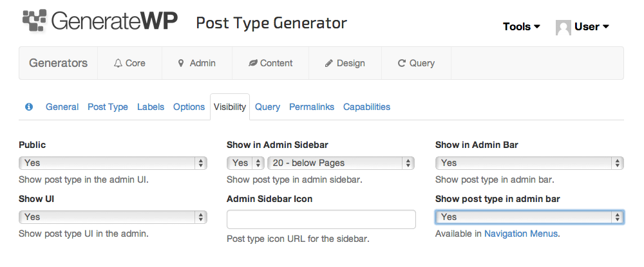Image resolution: width=644 pixels, height=267 pixels.
Task: Open the Capabilities tab
Action: tap(366, 107)
